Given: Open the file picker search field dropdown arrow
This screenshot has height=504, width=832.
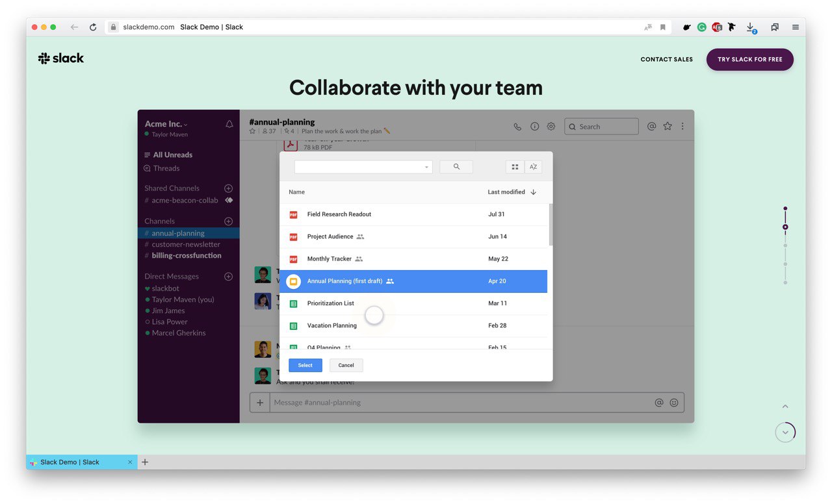Looking at the screenshot, I should coord(427,168).
